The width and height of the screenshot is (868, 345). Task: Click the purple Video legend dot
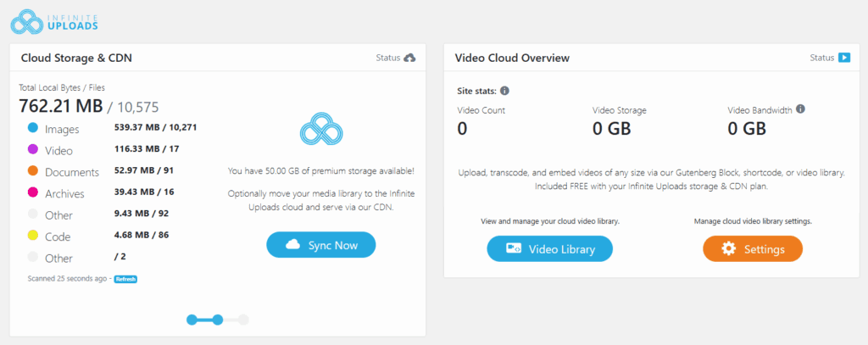(33, 149)
